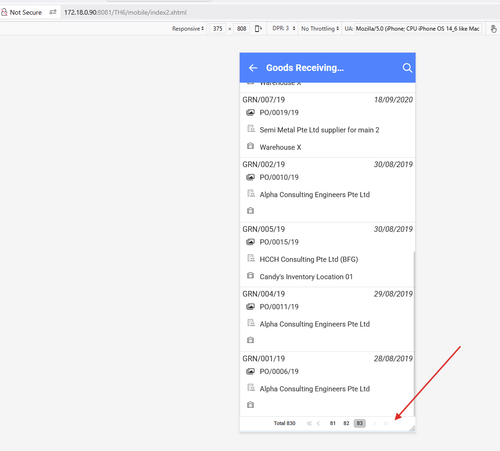Click the warehouse icon beside Warehouse X under GRN/007/19
Image resolution: width=500 pixels, height=451 pixels.
point(250,146)
